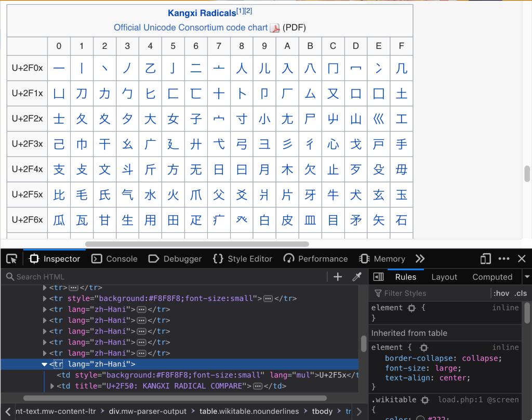Click the #222 color swatch in Rules
The image size is (532, 420).
(x=421, y=418)
